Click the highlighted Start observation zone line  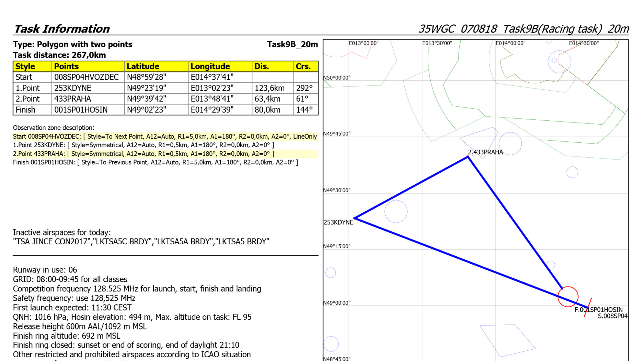(x=165, y=136)
